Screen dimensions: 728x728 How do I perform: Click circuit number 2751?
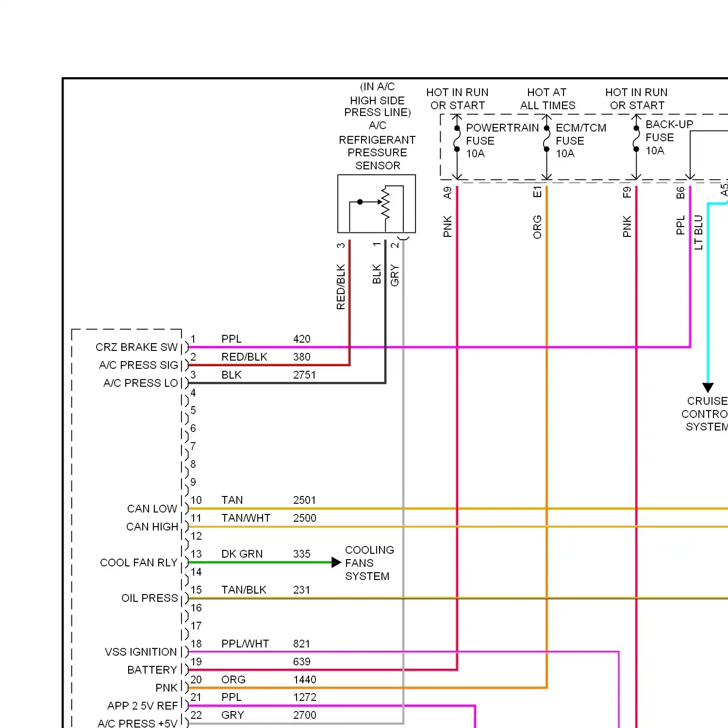click(304, 375)
